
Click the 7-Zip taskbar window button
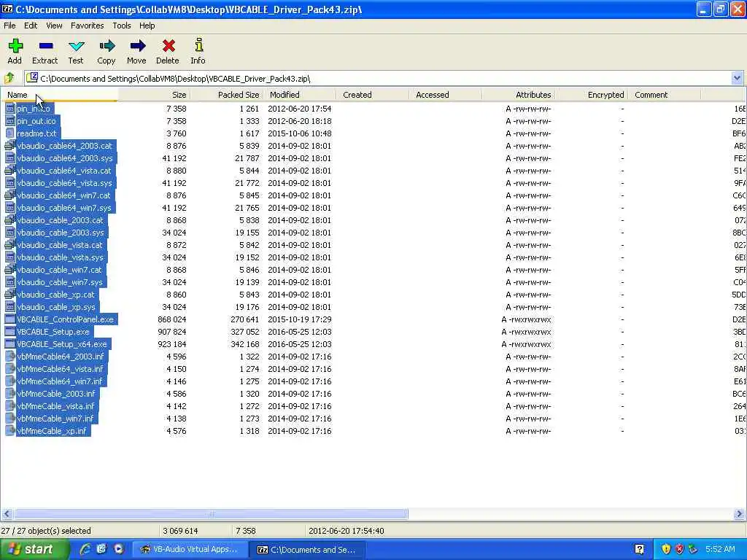308,549
